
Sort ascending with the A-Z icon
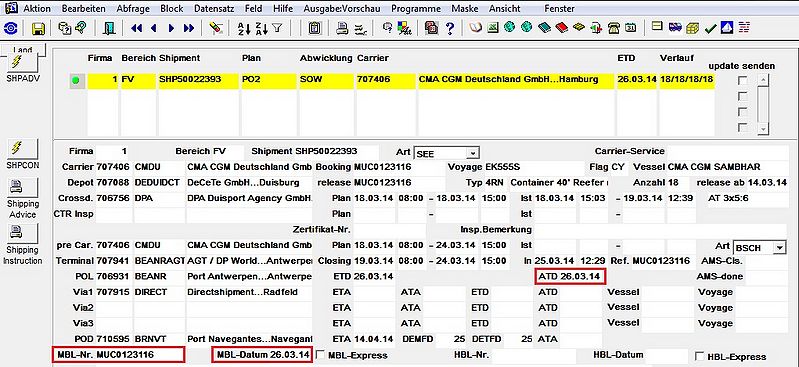pos(244,29)
